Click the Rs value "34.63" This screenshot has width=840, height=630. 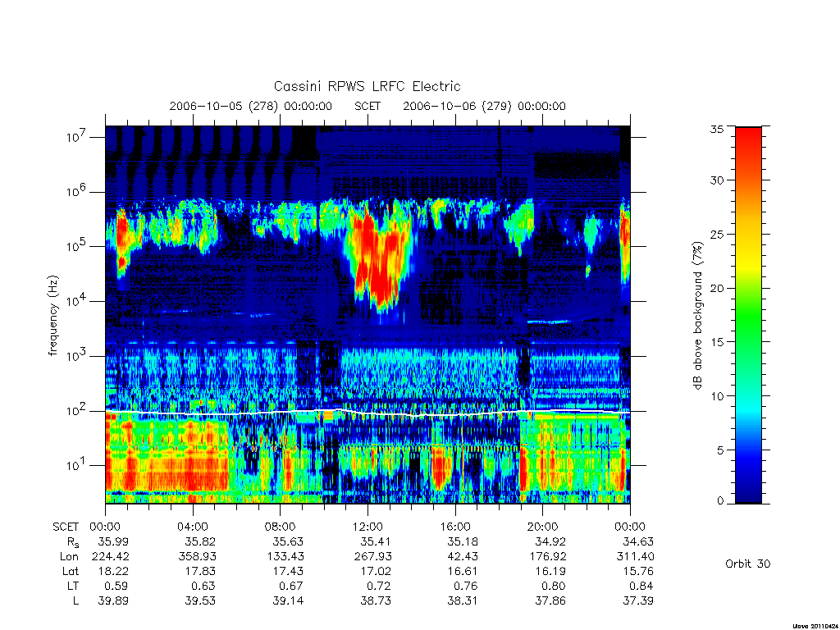[x=638, y=541]
